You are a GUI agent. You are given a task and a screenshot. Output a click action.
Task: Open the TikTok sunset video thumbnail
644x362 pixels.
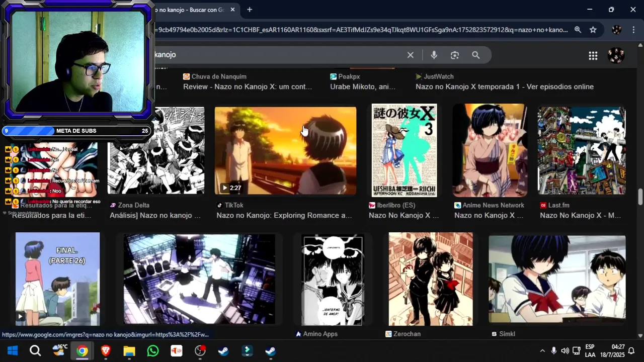coord(285,150)
